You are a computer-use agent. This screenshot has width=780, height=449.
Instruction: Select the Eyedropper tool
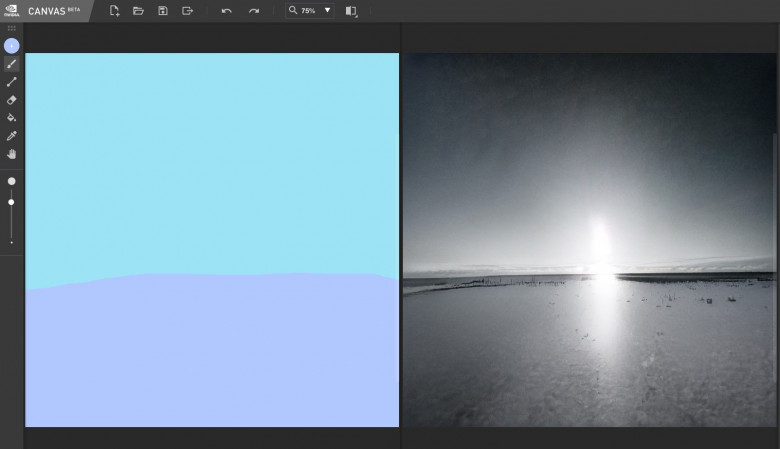[12, 136]
